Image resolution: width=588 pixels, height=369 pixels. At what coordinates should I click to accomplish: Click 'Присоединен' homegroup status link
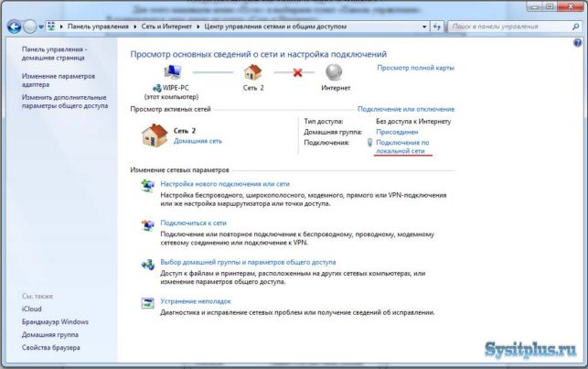pos(397,132)
